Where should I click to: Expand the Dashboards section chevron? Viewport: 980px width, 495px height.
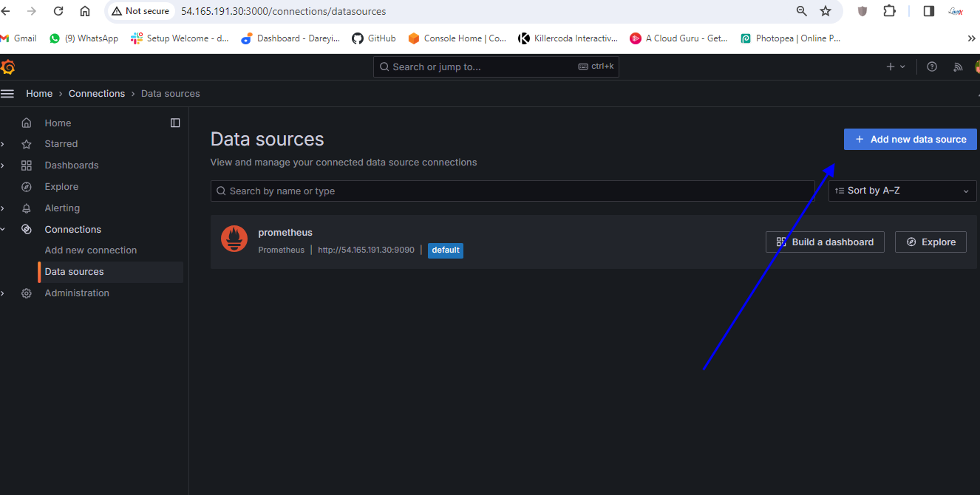coord(3,165)
